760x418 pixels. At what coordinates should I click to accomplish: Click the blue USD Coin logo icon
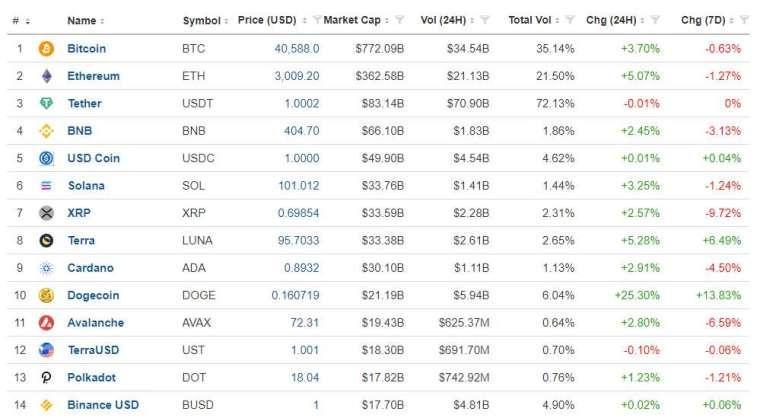coord(46,158)
